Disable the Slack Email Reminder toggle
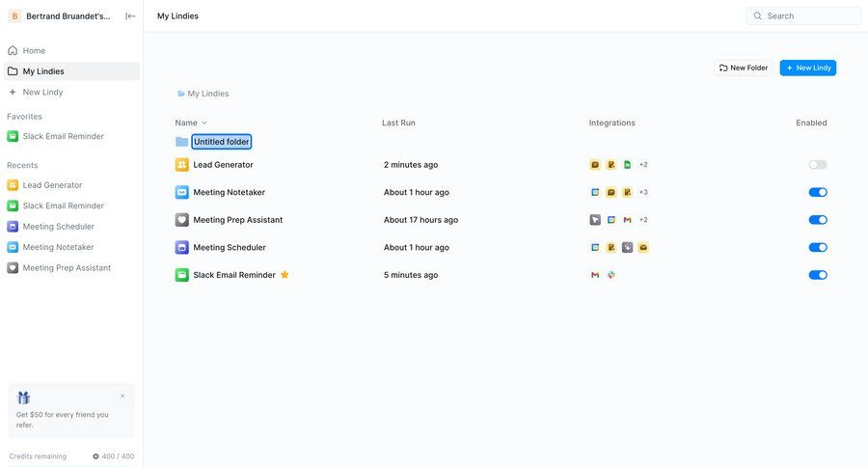 point(818,275)
